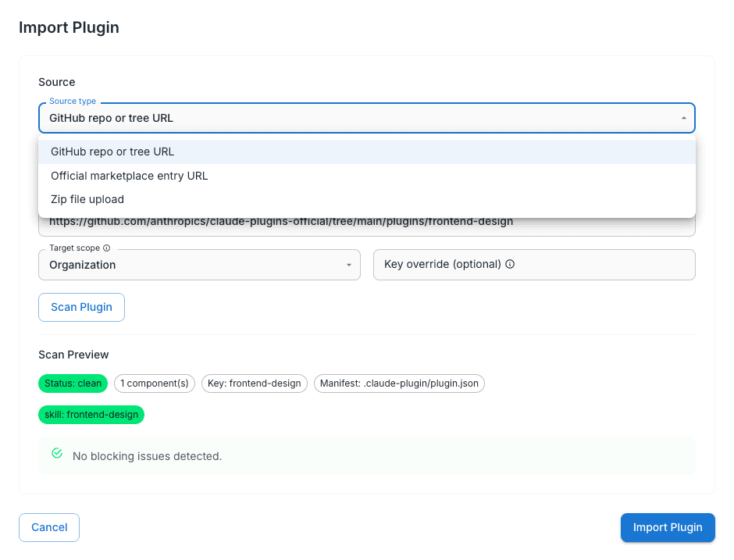Click the 'Source' section heading
The width and height of the screenshot is (734, 560).
tap(57, 82)
